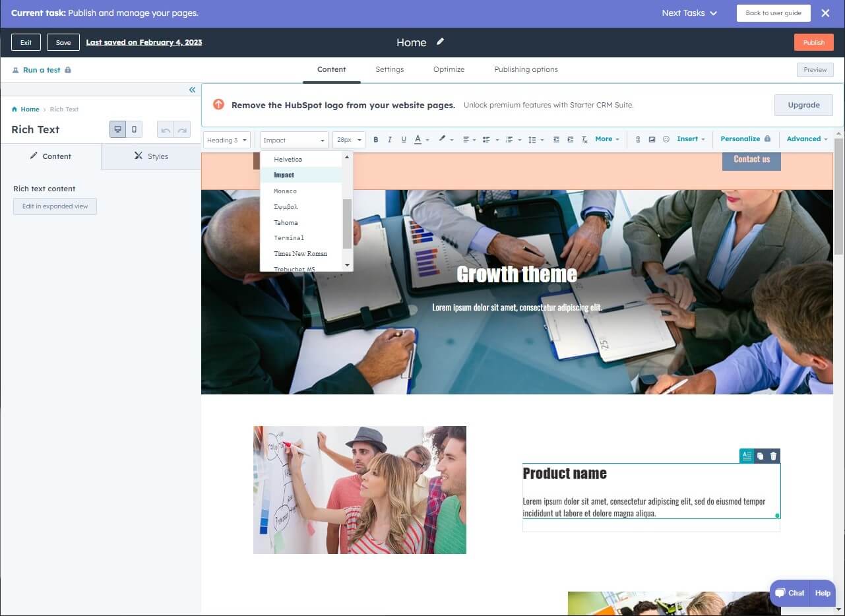Click the upgrade arrow icon in banner
Viewport: 845px width, 616px height.
(218, 105)
